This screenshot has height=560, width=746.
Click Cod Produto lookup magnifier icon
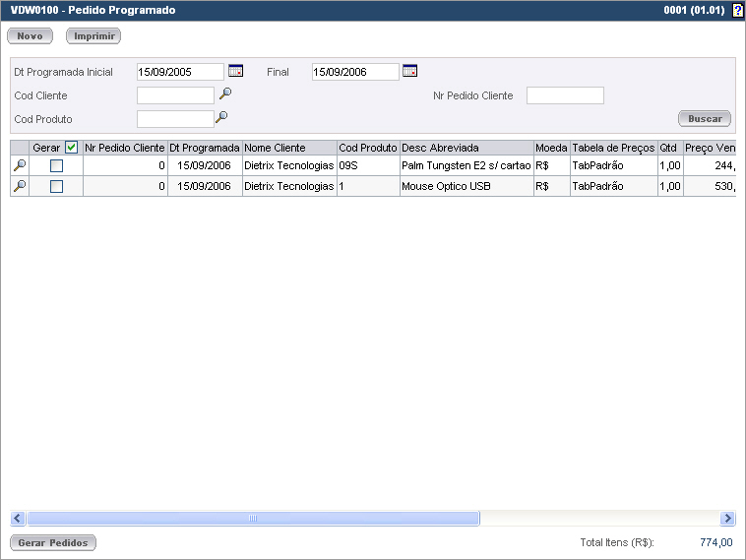[221, 117]
